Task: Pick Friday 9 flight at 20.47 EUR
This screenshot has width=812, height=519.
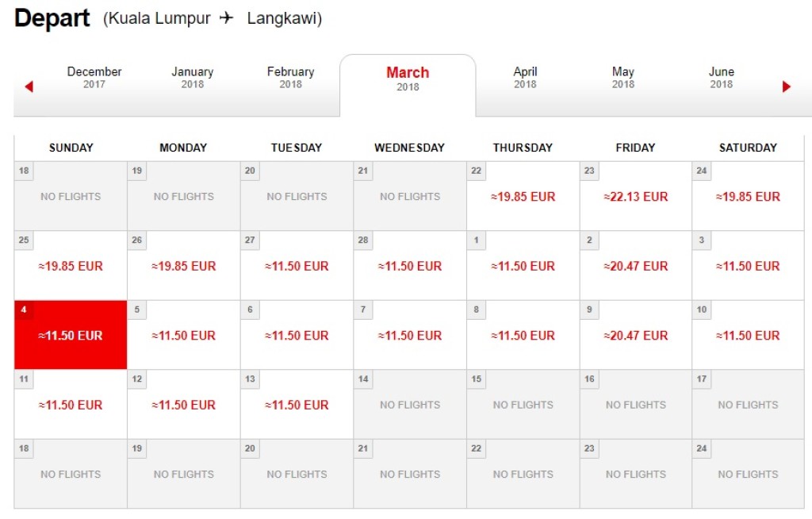Action: [636, 336]
